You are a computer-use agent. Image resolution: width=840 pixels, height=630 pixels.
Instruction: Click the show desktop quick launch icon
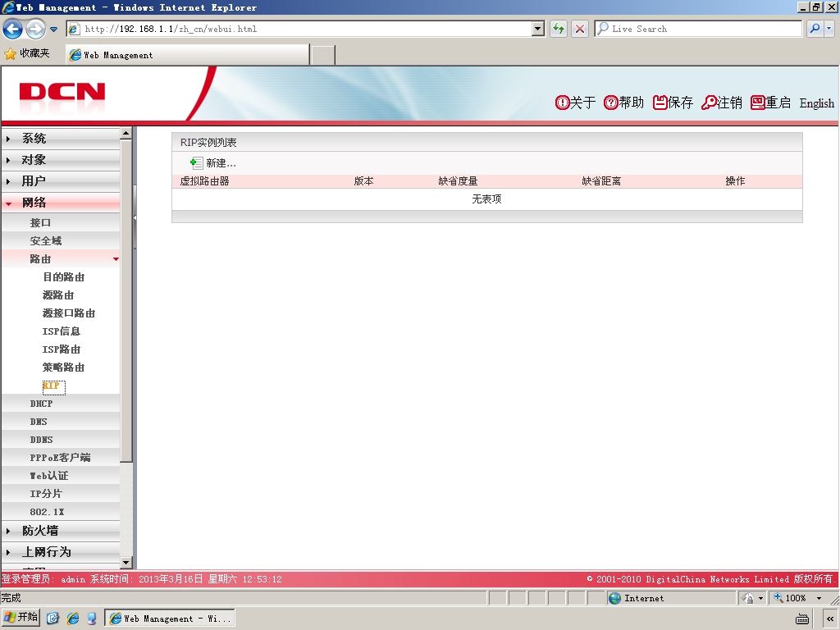point(52,619)
